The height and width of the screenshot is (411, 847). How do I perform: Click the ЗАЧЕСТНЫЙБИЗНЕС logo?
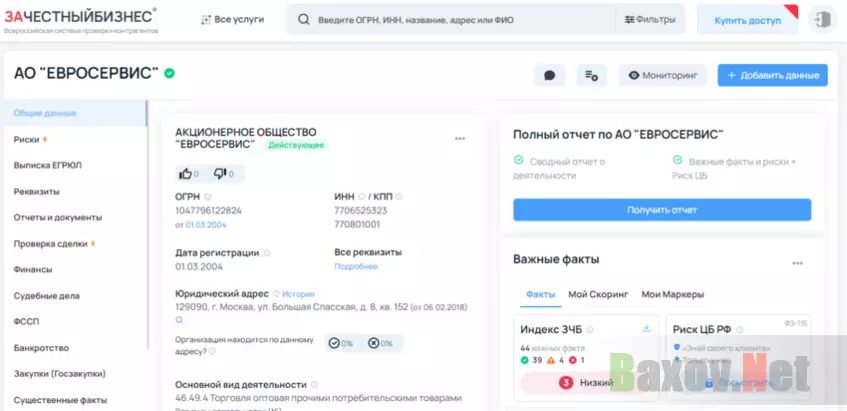(81, 20)
